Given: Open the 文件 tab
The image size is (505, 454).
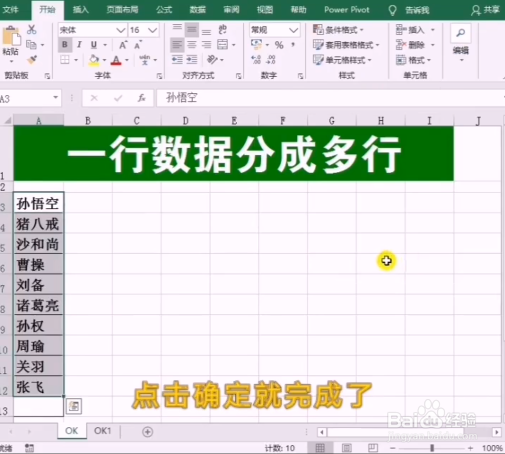Looking at the screenshot, I should [x=10, y=10].
